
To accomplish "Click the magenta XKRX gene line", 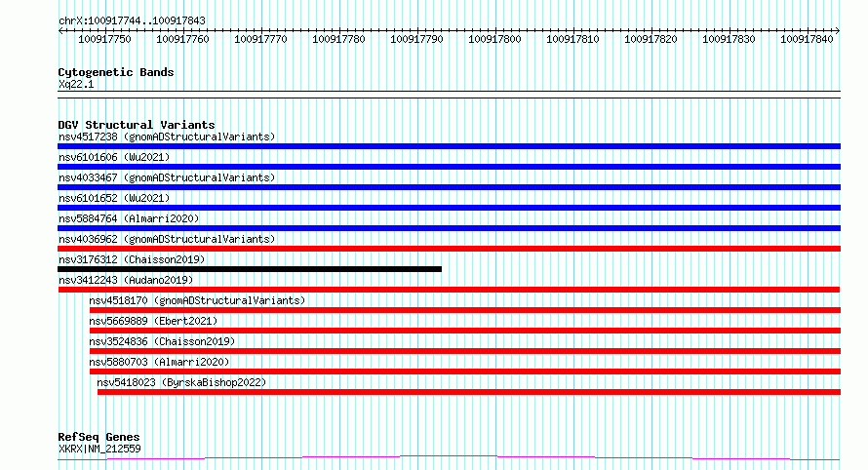I will (449, 458).
